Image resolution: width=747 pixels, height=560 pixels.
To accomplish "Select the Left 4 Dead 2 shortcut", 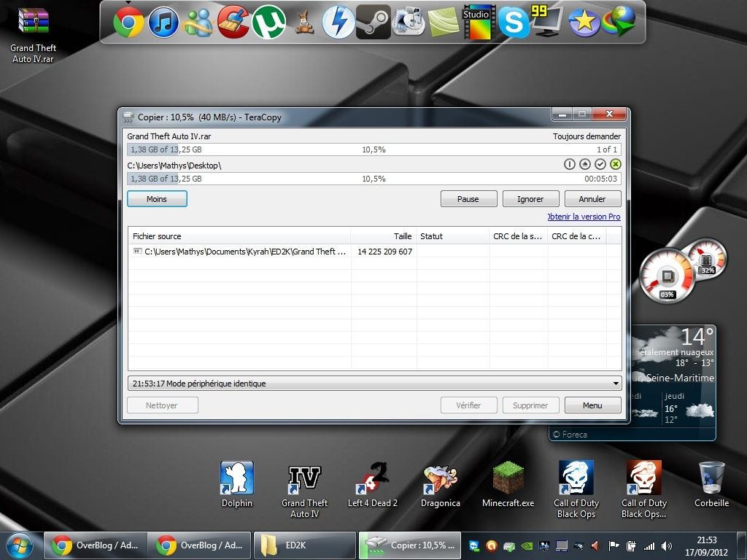I will click(x=373, y=484).
